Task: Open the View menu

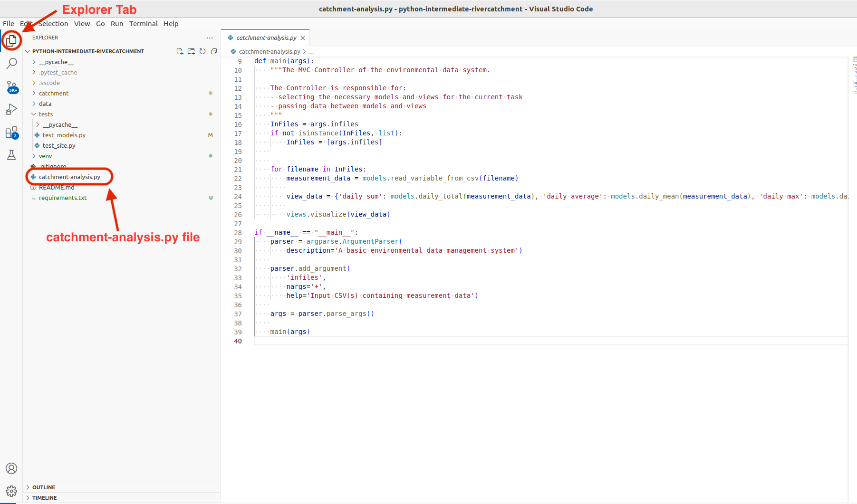Action: [x=82, y=24]
